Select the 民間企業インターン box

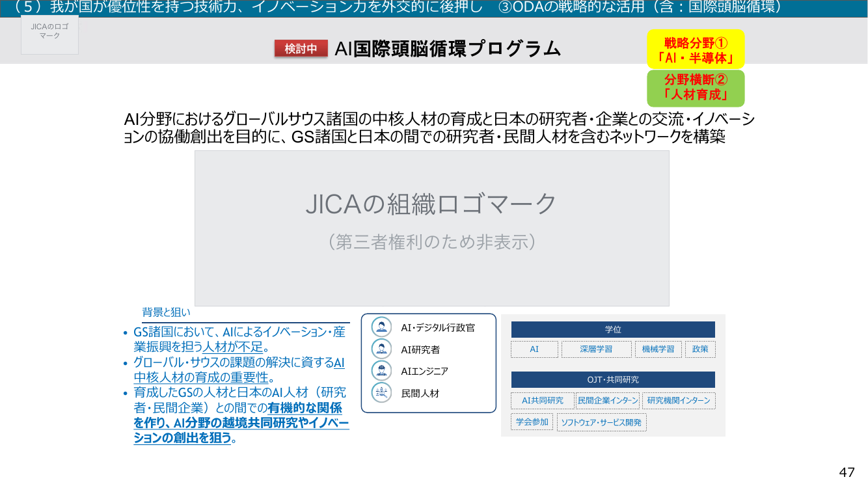click(608, 401)
